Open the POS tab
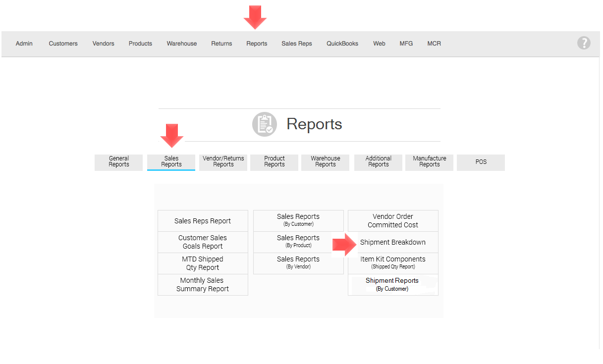The height and width of the screenshot is (364, 603). (x=481, y=162)
